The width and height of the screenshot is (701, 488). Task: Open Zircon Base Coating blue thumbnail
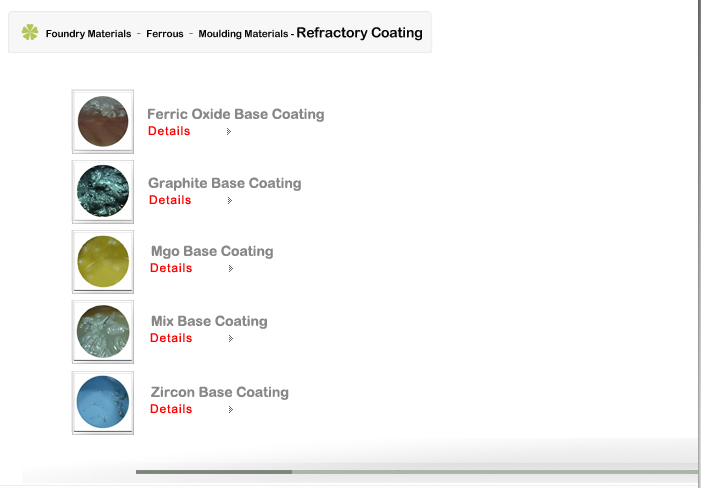[103, 402]
